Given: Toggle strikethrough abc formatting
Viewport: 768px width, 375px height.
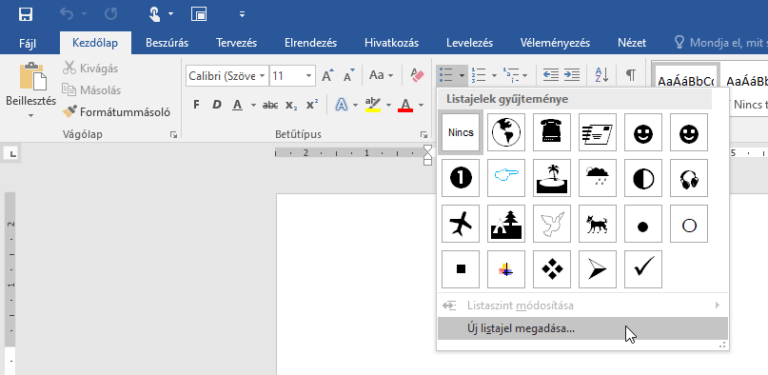Looking at the screenshot, I should (270, 105).
